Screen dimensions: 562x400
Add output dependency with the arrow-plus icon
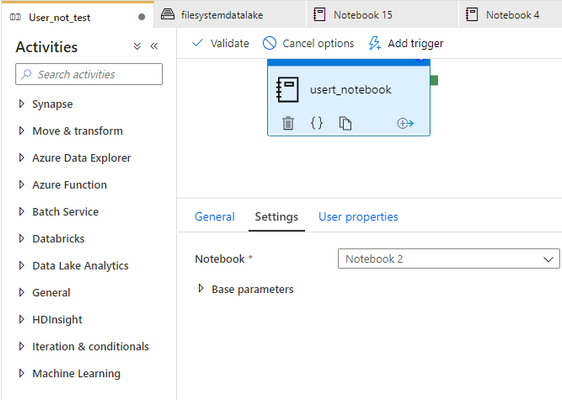coord(405,123)
